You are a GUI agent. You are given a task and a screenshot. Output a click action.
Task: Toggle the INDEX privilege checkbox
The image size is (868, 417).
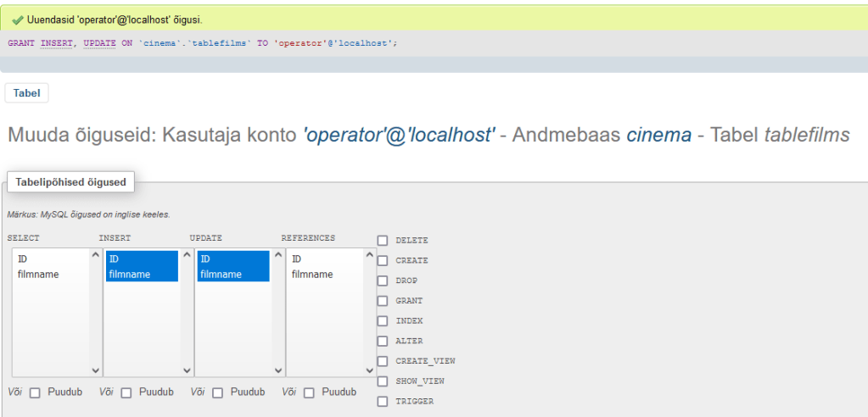click(x=383, y=321)
